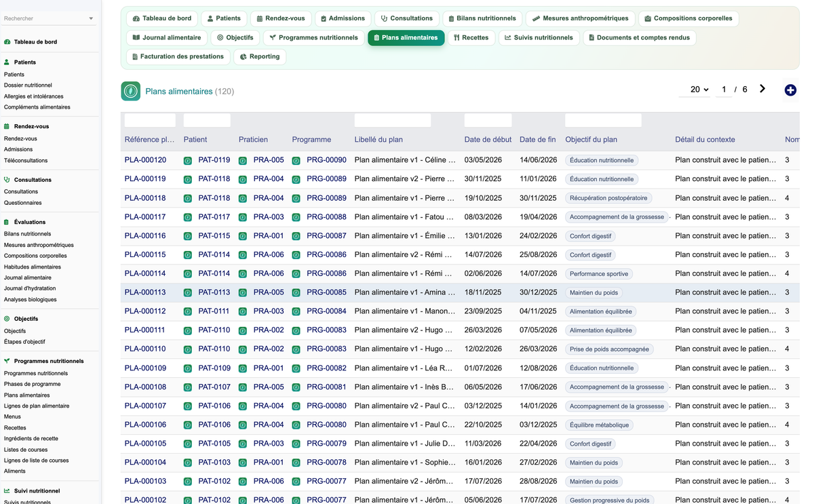The image size is (814, 504).
Task: Open practitioner link PRA-006 in row PLA-000115
Action: coord(269,255)
